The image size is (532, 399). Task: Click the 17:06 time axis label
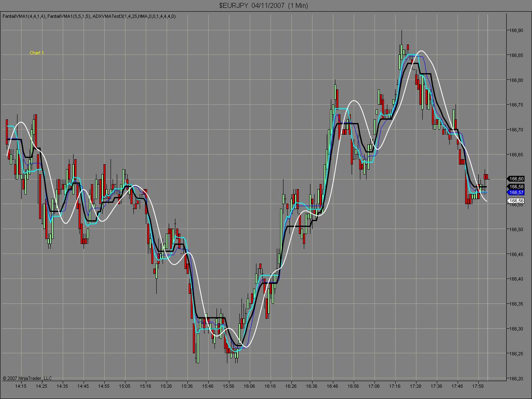(x=374, y=386)
